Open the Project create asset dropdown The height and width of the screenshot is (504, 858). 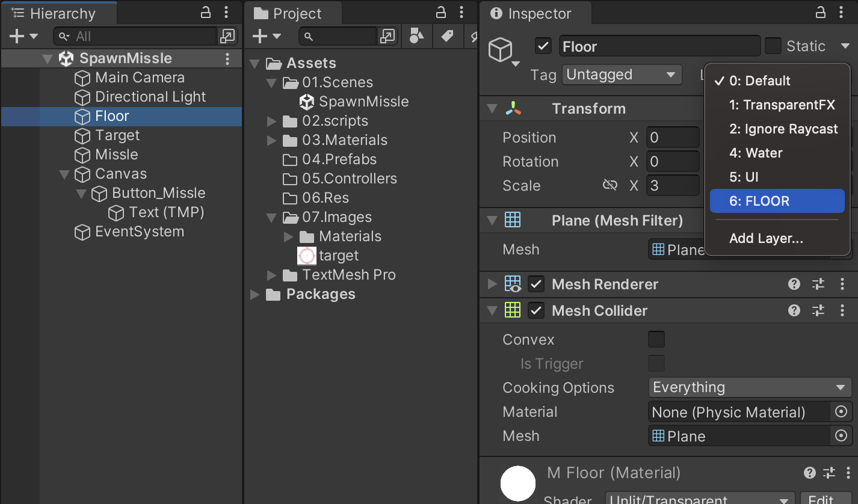(267, 37)
